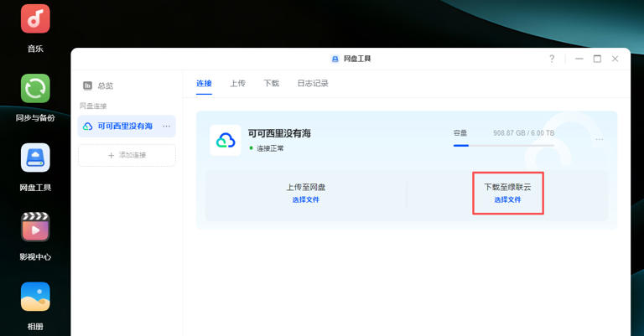Click the cloud icon beside sidebar 可可西里没有海
Screen dimensions: 644x336
point(87,127)
